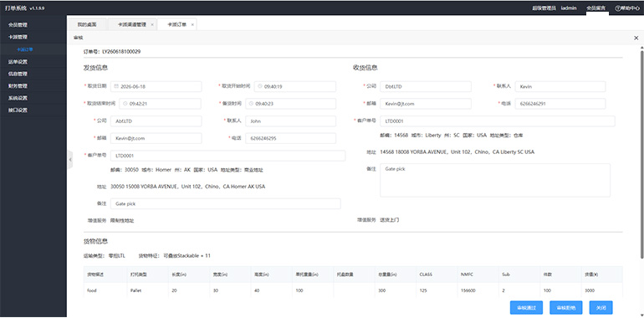
Task: Expand the 卡派管理 sidebar menu
Action: 33,37
